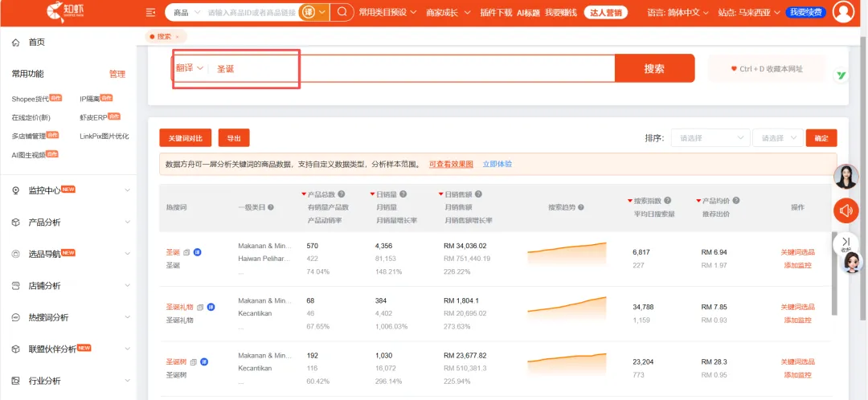Click cartoon assistant avatar on right
868x400 pixels.
point(852,263)
